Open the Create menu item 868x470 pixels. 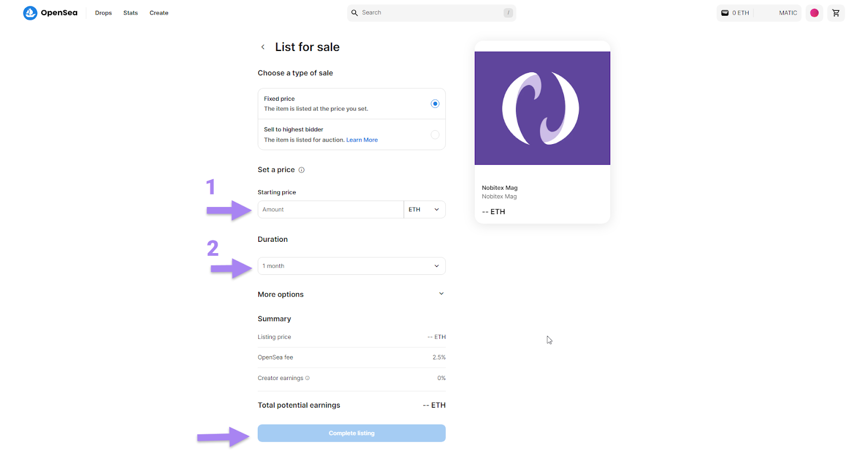coord(159,13)
